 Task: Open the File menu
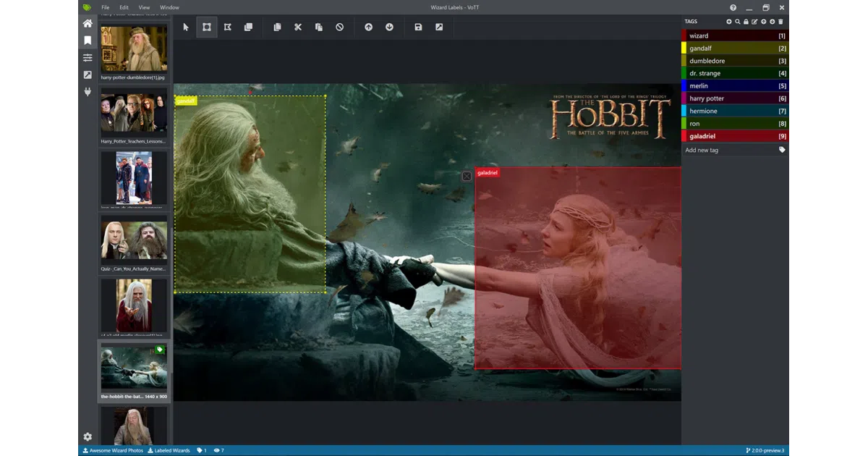pos(106,7)
